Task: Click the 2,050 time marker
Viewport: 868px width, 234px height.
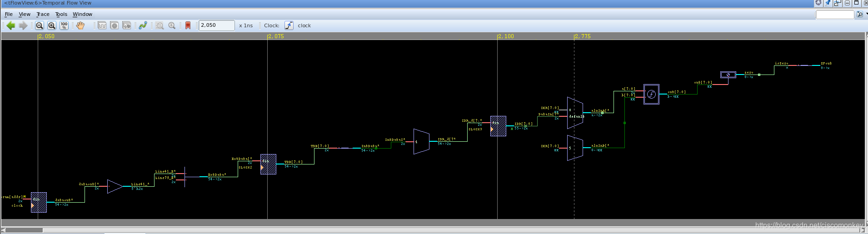Action: (46, 36)
